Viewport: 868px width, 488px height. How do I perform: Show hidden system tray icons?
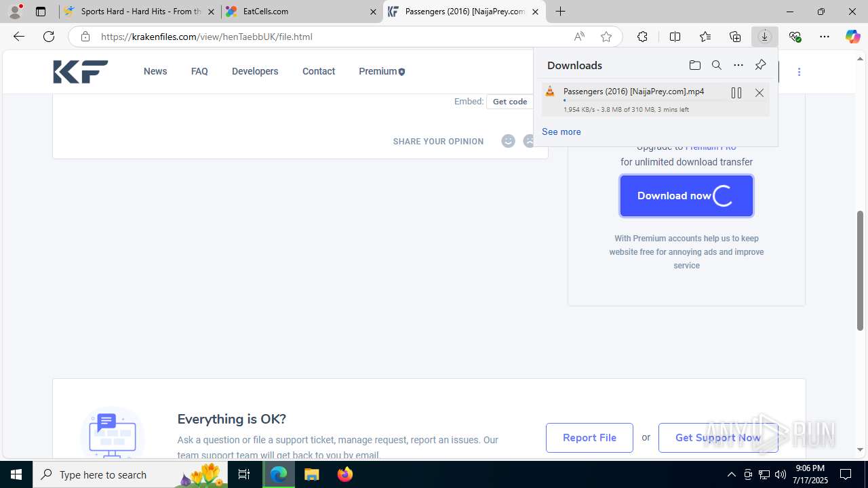[x=731, y=474]
